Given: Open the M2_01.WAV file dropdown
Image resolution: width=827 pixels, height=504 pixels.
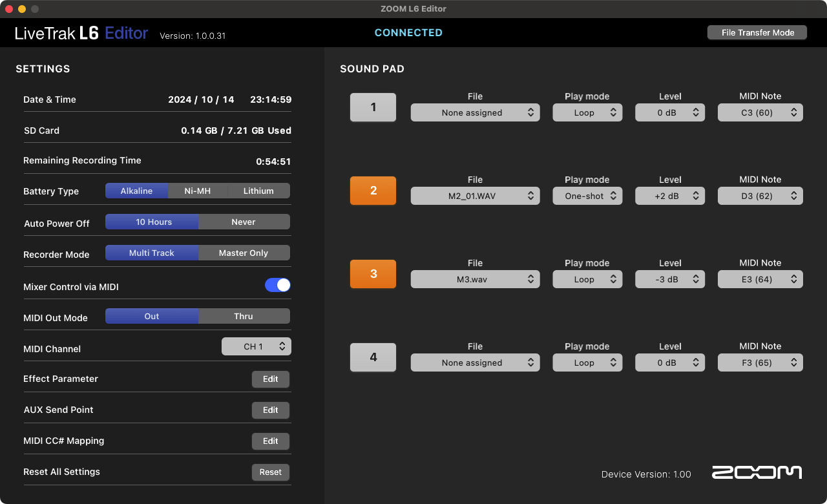Looking at the screenshot, I should pyautogui.click(x=475, y=196).
